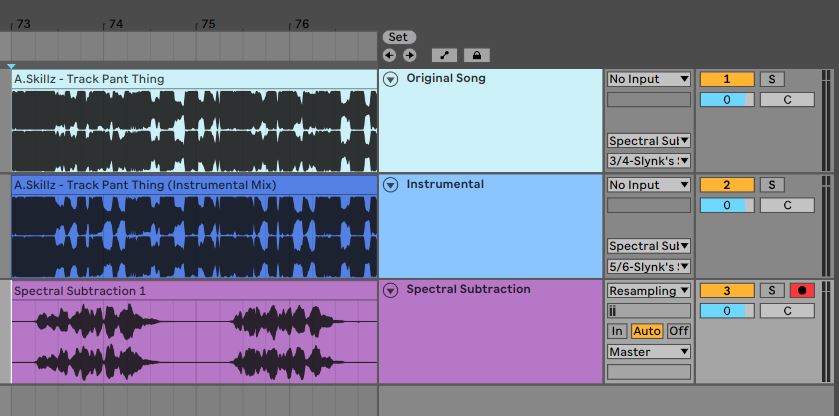The width and height of the screenshot is (839, 416).
Task: Switch monitoring to Off on track 3
Action: point(679,331)
